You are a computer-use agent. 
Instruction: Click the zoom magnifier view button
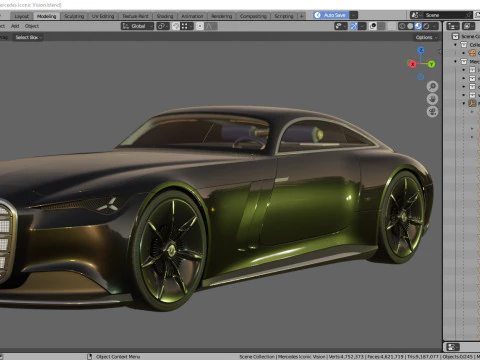[432, 86]
